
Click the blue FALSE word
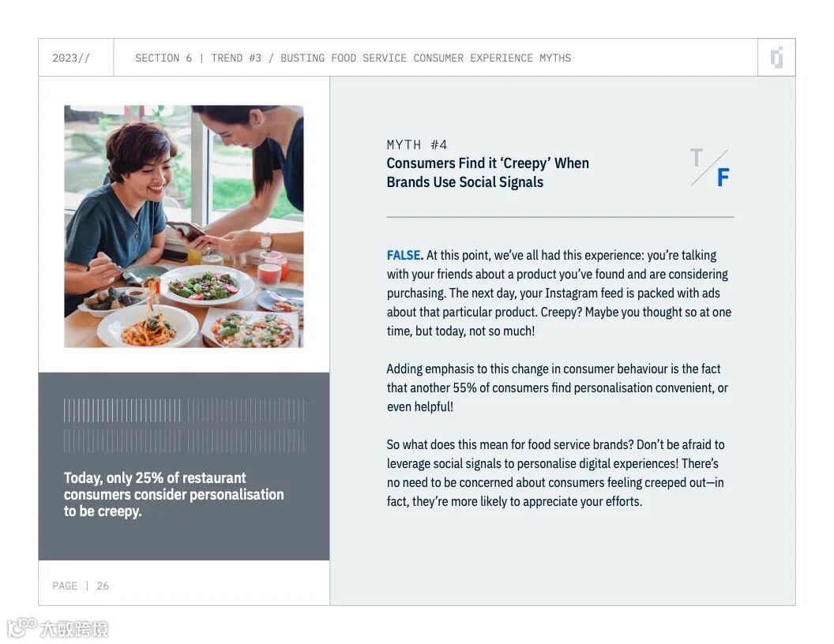(x=404, y=255)
